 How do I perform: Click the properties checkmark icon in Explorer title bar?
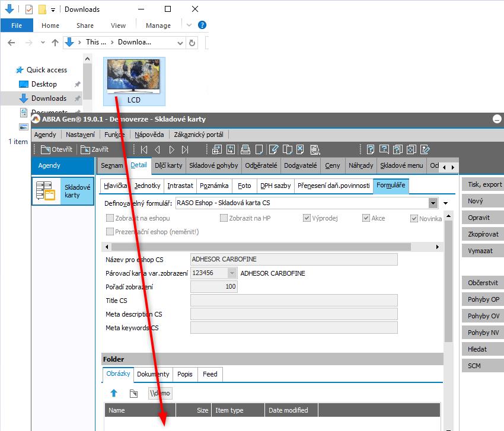[28, 9]
